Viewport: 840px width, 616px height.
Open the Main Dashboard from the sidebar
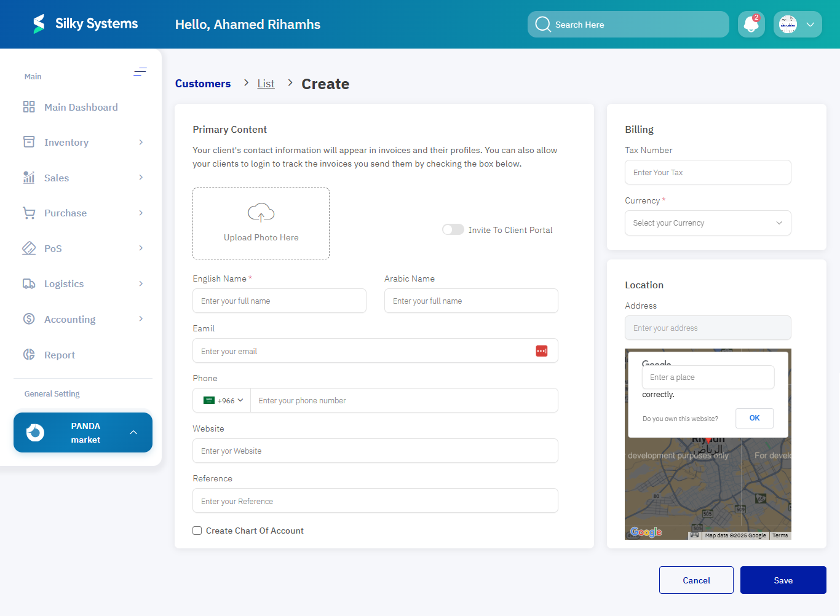[28, 106]
